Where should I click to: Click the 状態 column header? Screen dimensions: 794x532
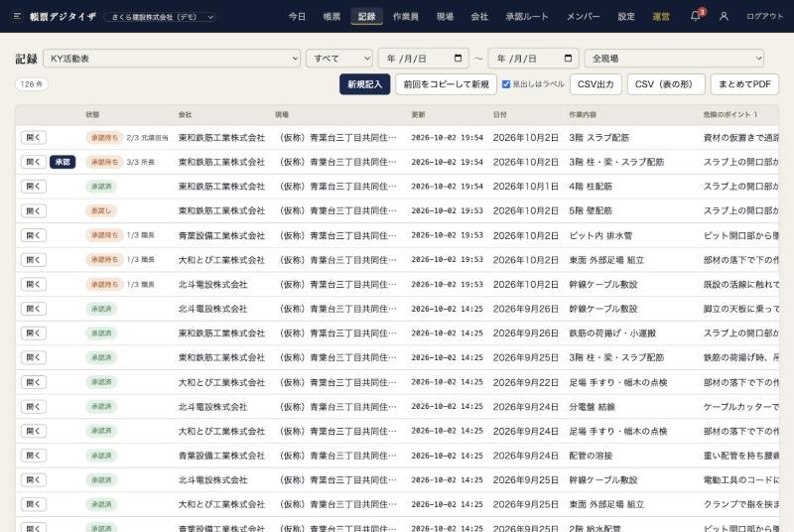(x=92, y=115)
